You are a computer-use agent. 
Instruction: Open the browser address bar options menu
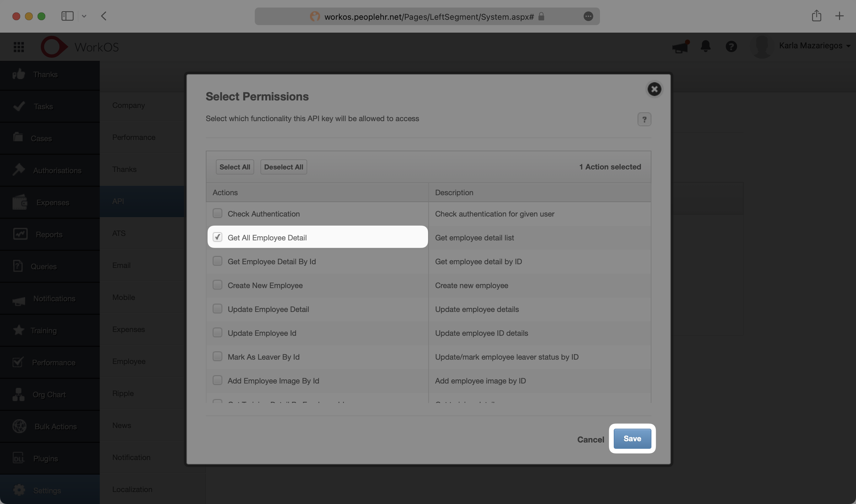(588, 16)
